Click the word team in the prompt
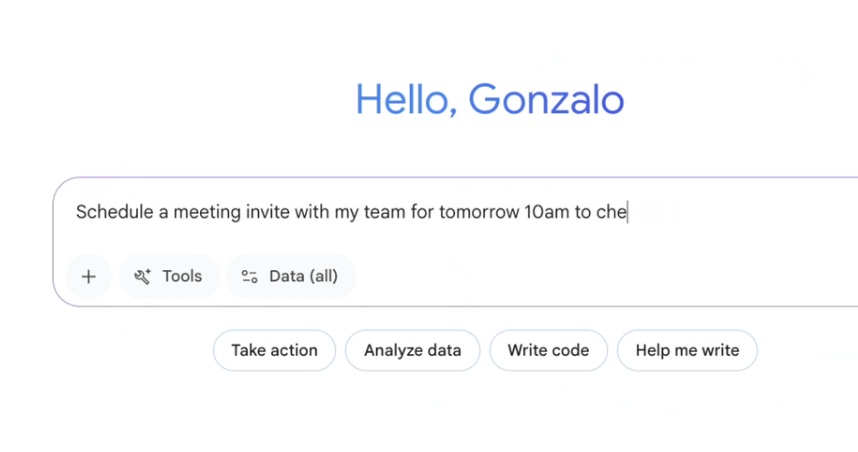This screenshot has height=452, width=858. pyautogui.click(x=384, y=212)
